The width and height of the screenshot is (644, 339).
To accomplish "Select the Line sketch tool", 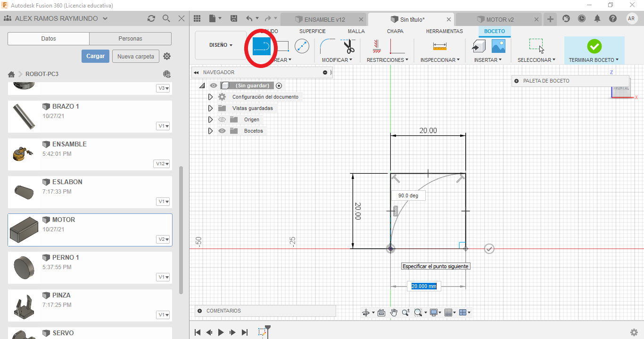I will (262, 46).
